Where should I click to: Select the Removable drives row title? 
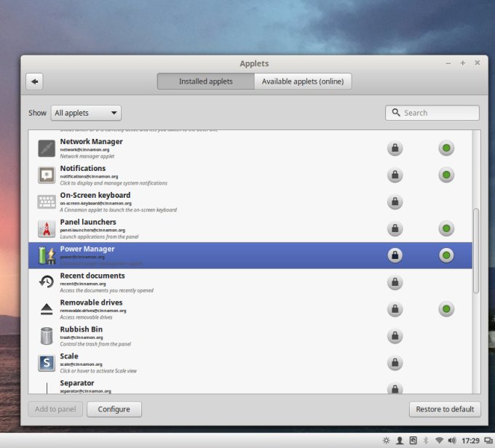[x=91, y=303]
